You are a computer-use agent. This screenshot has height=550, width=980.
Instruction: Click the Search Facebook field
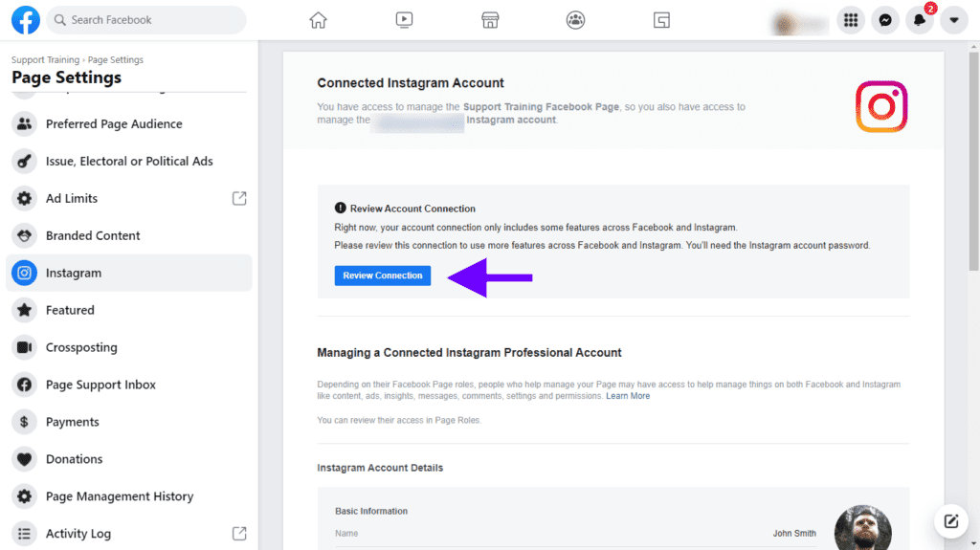click(x=146, y=20)
